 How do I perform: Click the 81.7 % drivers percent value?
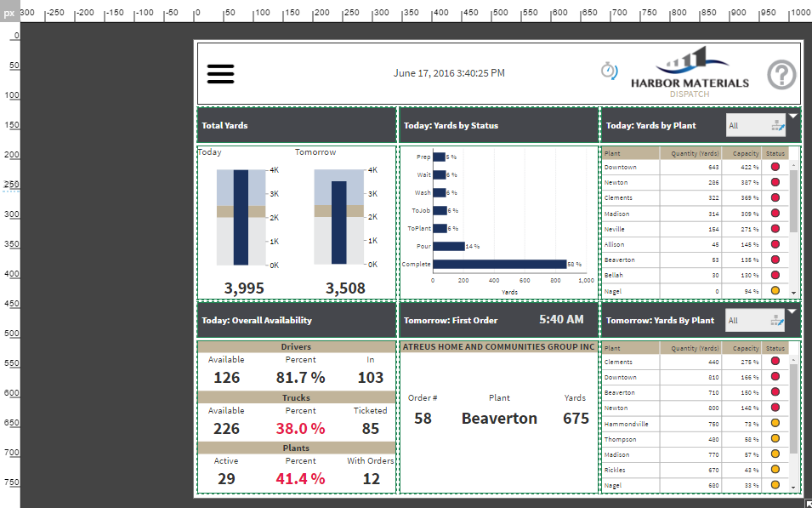pyautogui.click(x=300, y=377)
